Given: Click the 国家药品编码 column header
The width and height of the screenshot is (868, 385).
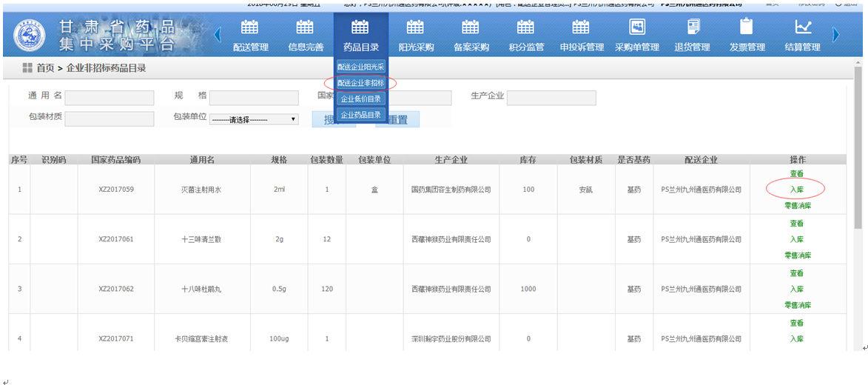Looking at the screenshot, I should (116, 159).
